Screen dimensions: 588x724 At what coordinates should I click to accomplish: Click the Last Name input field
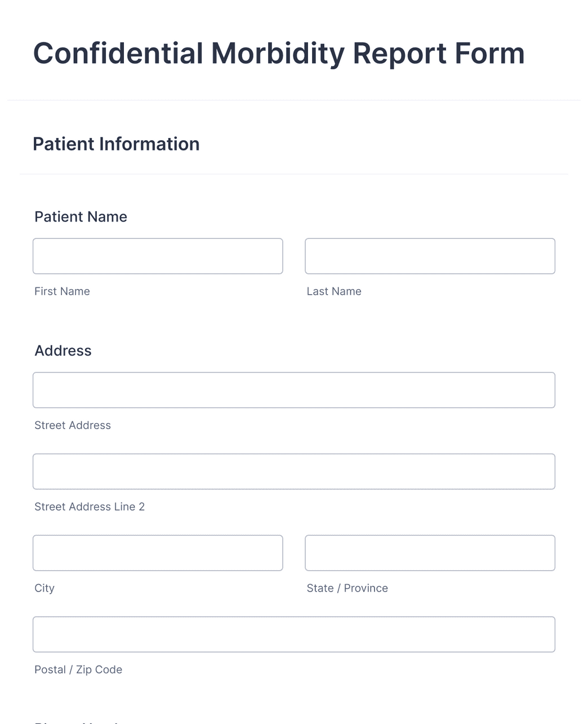pyautogui.click(x=430, y=256)
